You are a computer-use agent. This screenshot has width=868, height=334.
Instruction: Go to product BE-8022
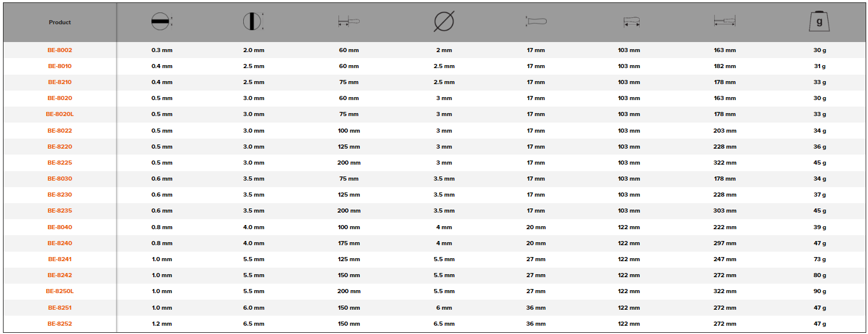click(x=60, y=131)
